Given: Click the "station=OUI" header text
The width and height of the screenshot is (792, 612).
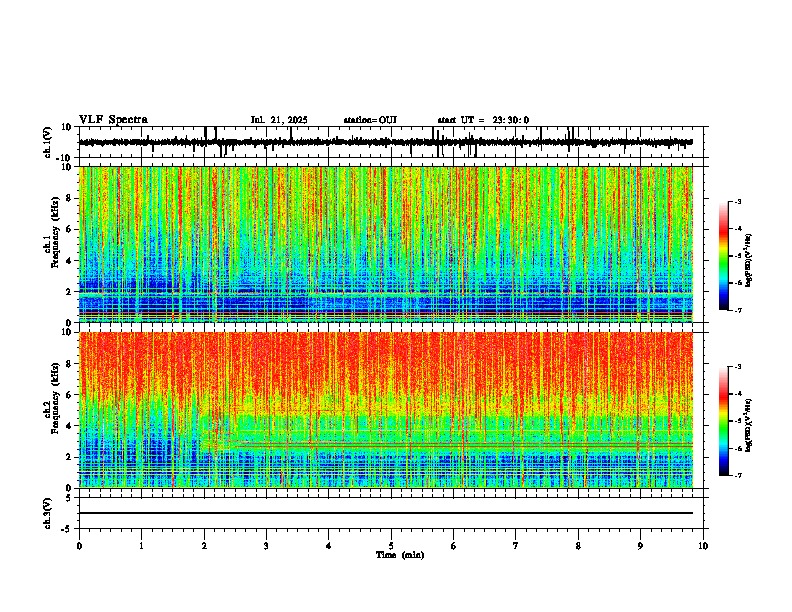Looking at the screenshot, I should [370, 120].
